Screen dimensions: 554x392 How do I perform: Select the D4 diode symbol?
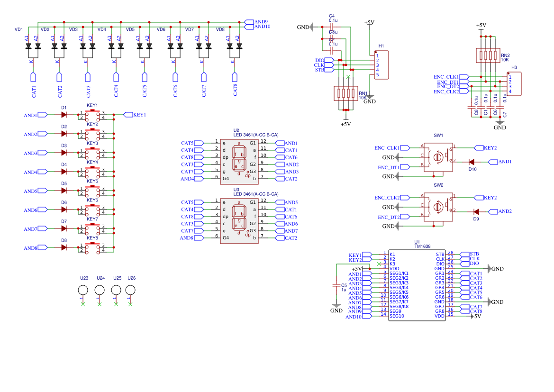point(64,172)
